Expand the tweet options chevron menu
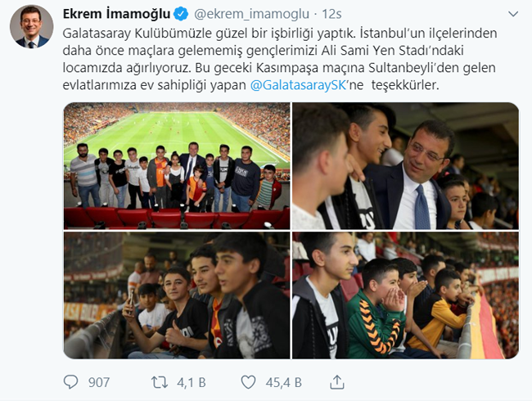Image resolution: width=532 pixels, height=401 pixels. tap(513, 14)
